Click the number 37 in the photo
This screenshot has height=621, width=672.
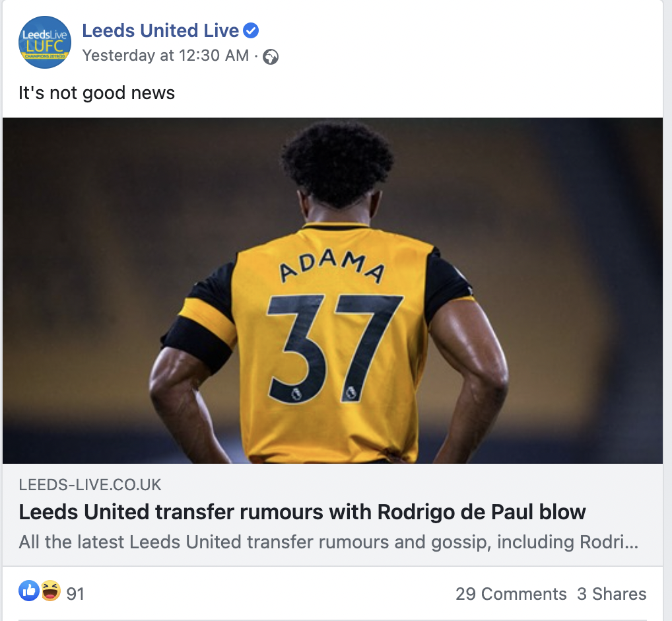coord(334,348)
